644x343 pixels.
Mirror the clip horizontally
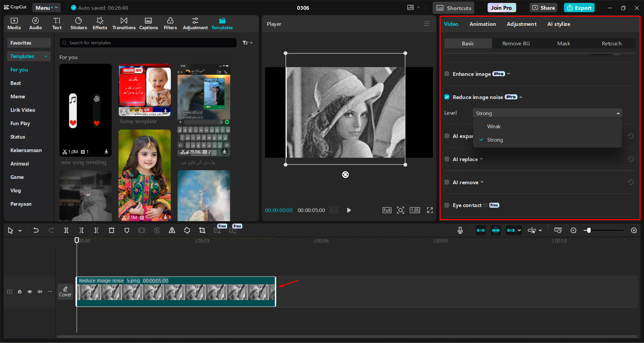coord(172,230)
